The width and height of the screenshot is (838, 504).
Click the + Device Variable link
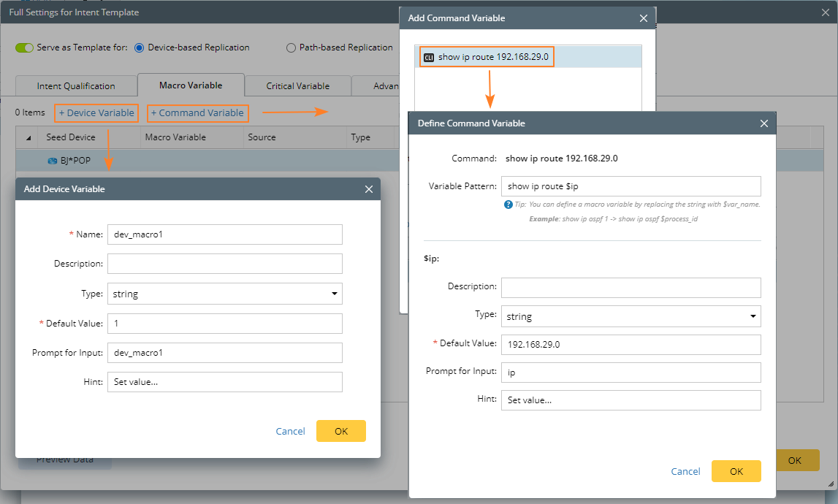pyautogui.click(x=96, y=113)
